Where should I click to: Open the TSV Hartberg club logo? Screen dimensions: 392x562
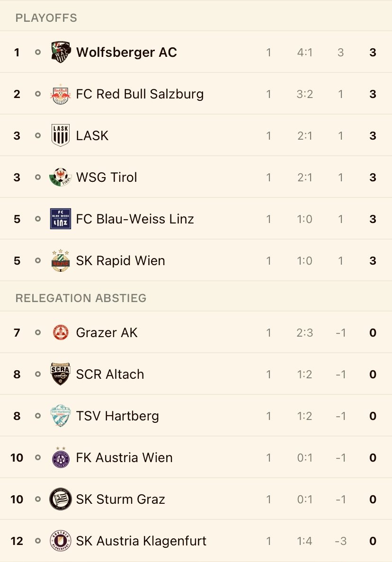[x=61, y=416]
